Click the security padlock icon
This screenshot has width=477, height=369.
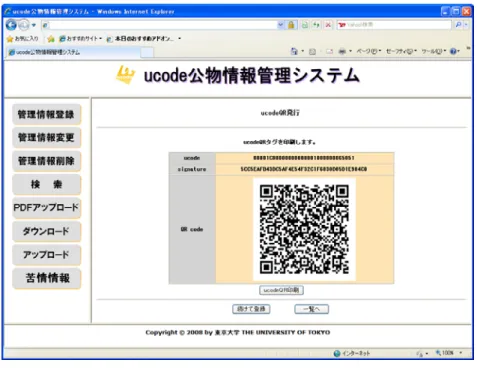coord(291,25)
